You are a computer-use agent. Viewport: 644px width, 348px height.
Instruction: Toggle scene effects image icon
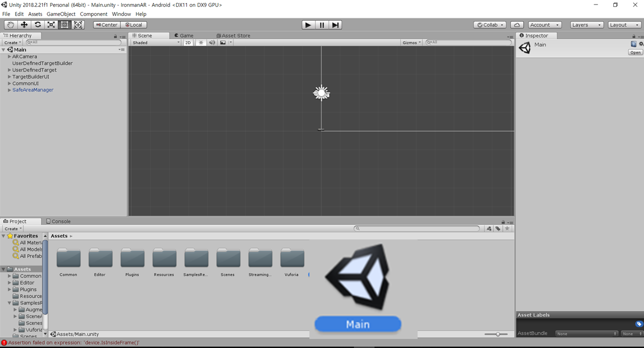pos(223,43)
